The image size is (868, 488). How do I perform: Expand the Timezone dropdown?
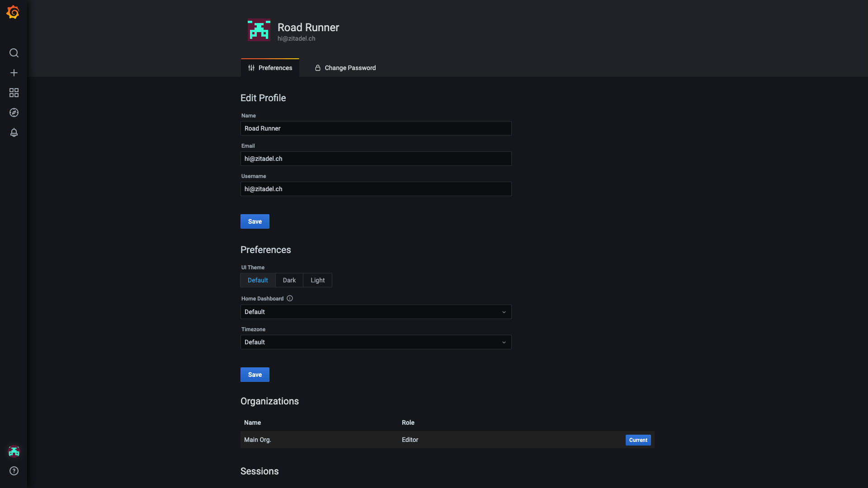coord(376,342)
